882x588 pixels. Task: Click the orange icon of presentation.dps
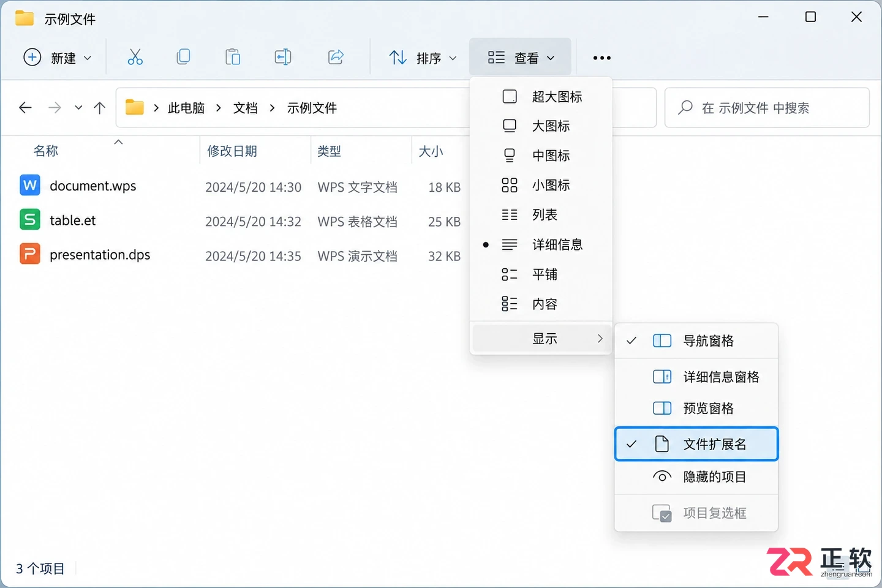pyautogui.click(x=30, y=254)
